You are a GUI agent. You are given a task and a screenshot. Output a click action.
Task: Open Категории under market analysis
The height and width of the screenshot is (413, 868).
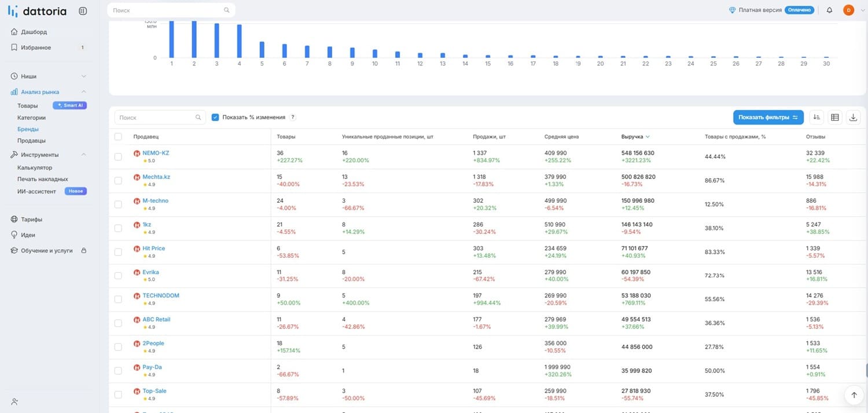coord(31,118)
